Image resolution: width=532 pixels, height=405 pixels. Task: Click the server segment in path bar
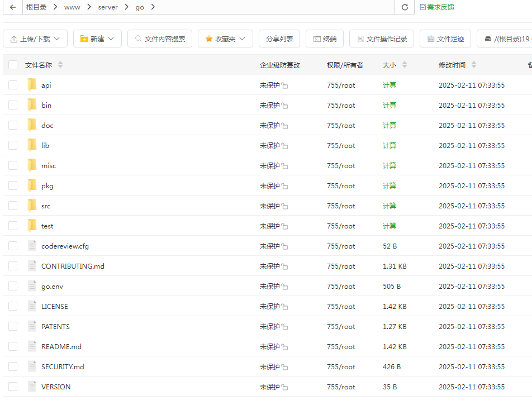point(107,7)
